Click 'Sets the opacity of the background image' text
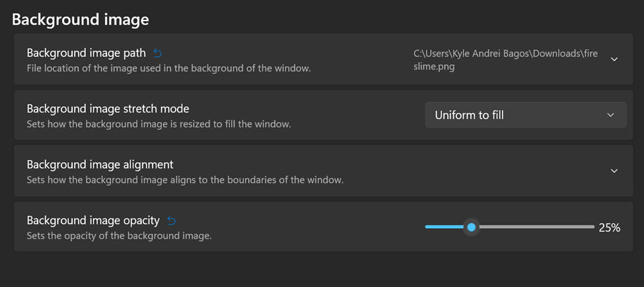 pos(119,236)
